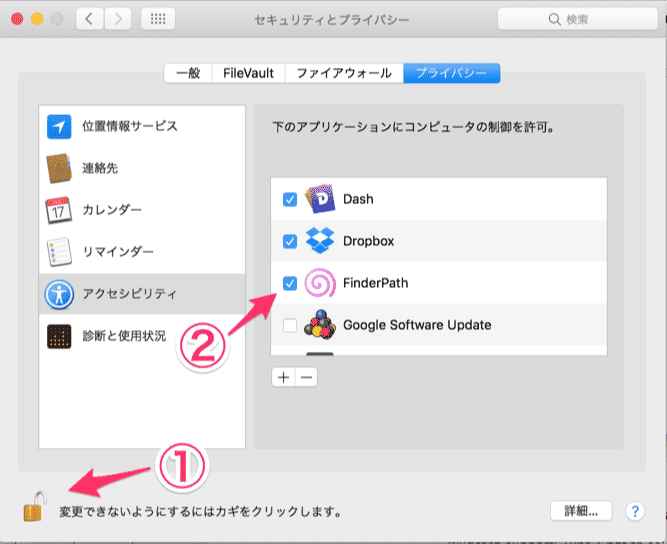Click the padlock icon to lock settings

coord(33,508)
